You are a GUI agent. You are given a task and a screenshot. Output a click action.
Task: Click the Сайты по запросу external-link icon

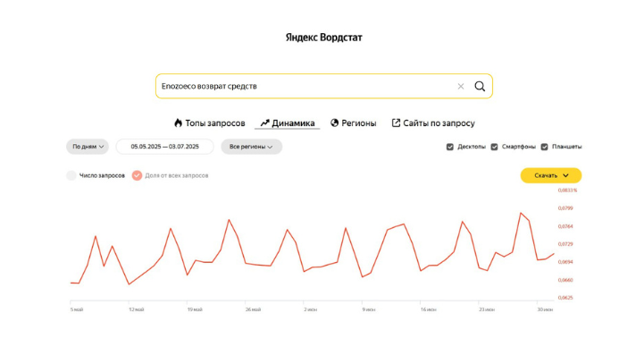pyautogui.click(x=396, y=123)
